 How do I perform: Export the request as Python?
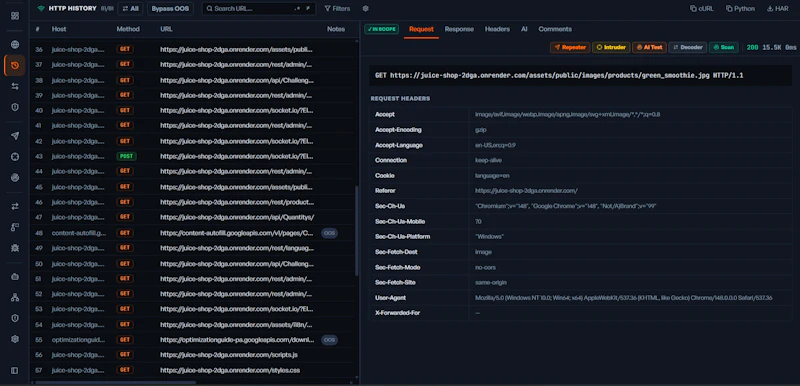click(x=740, y=9)
